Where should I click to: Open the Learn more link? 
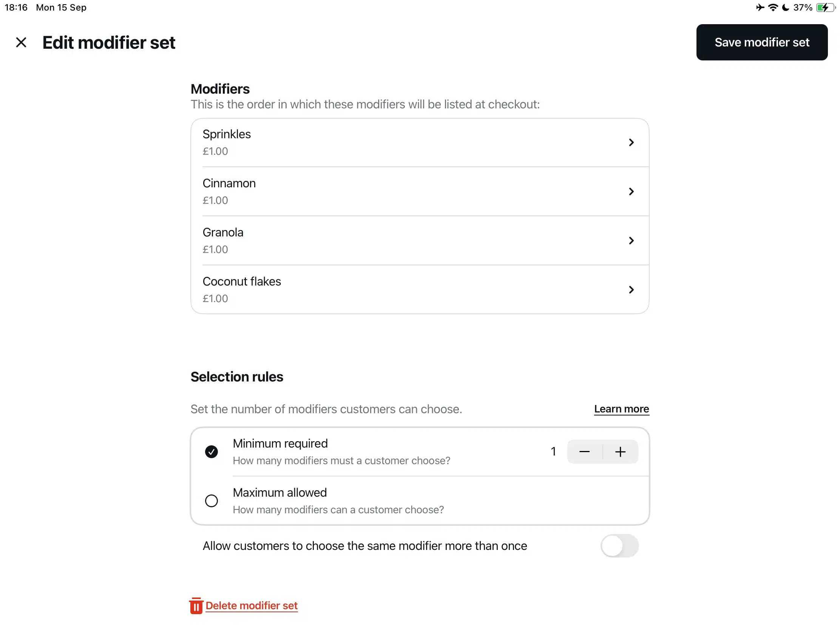tap(621, 409)
